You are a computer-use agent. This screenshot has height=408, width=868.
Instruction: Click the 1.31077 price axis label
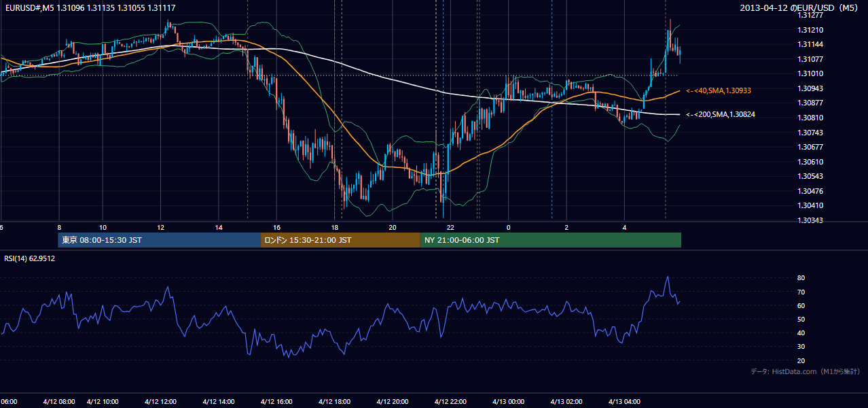point(811,59)
